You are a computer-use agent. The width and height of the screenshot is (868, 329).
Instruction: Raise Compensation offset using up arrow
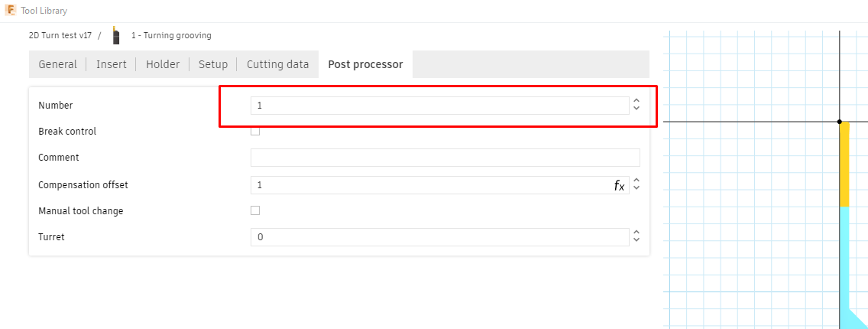[636, 181]
